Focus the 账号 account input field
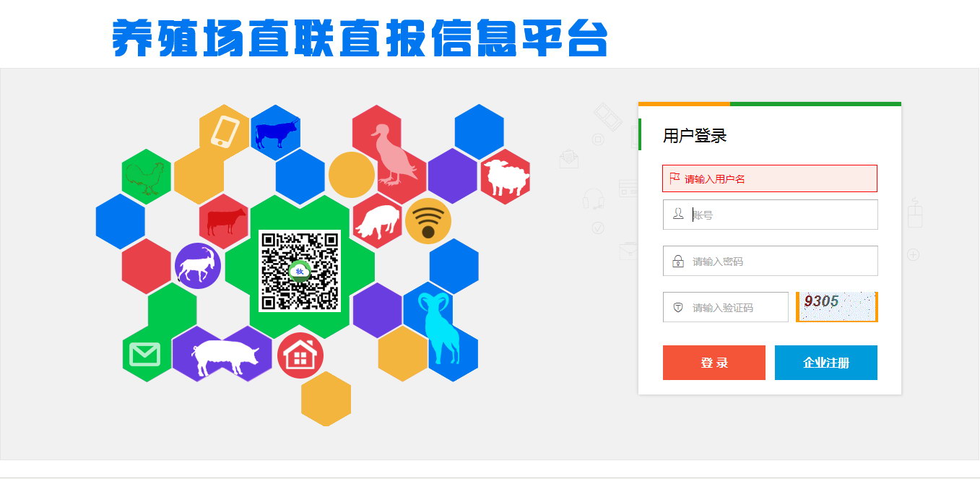The width and height of the screenshot is (980, 479). [770, 215]
